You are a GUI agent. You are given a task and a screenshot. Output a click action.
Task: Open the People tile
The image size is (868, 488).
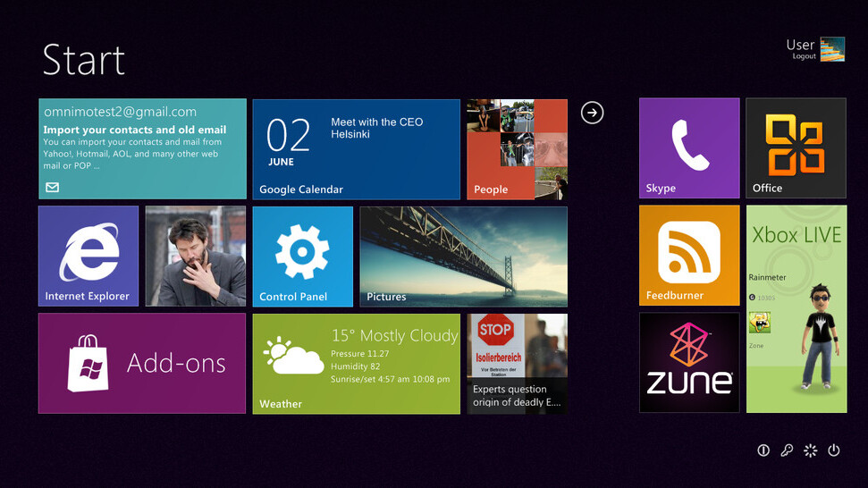517,149
